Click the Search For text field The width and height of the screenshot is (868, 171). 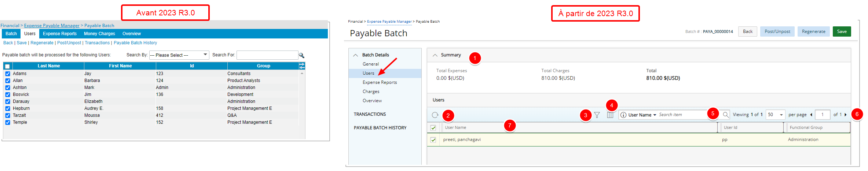(x=267, y=55)
